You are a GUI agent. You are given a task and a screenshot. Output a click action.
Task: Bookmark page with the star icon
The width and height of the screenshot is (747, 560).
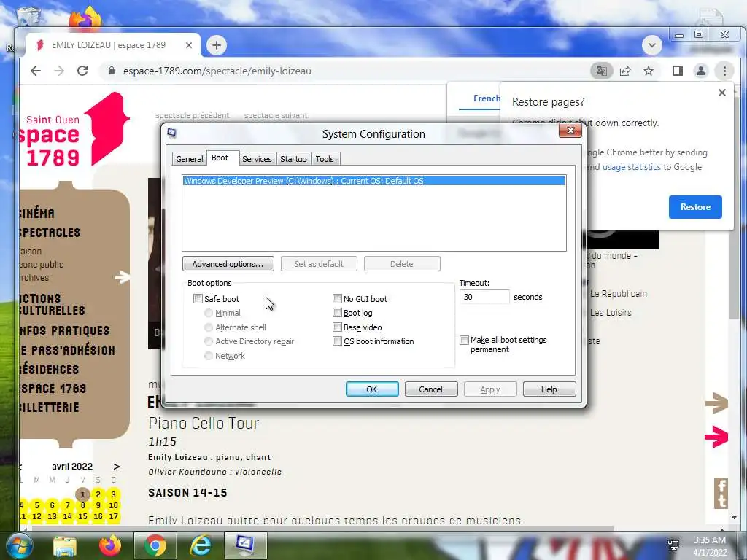[x=649, y=71]
